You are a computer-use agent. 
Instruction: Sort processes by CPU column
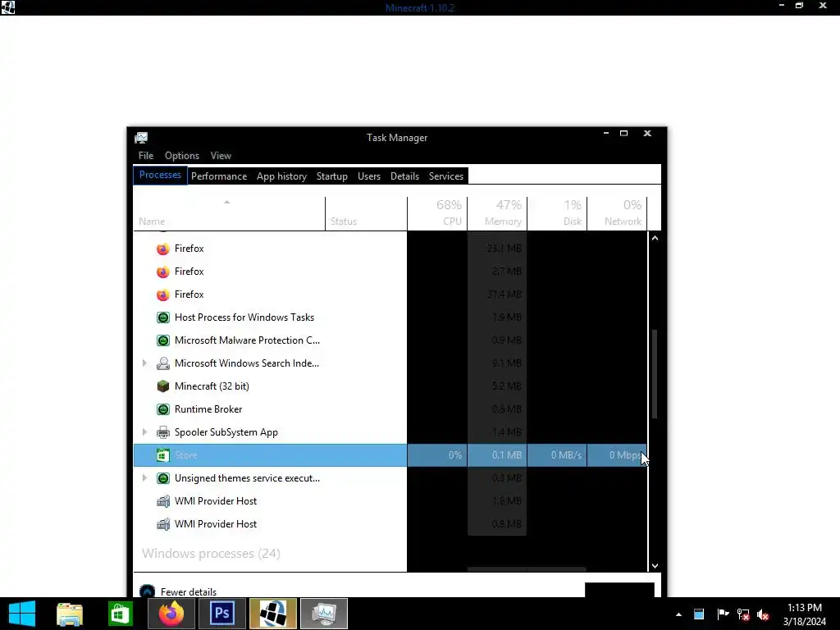coord(437,214)
